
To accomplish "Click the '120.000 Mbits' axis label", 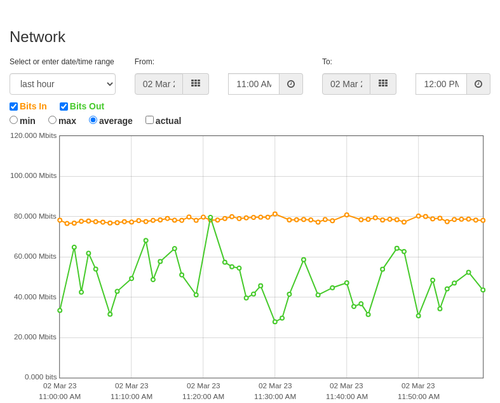I will (x=33, y=135).
